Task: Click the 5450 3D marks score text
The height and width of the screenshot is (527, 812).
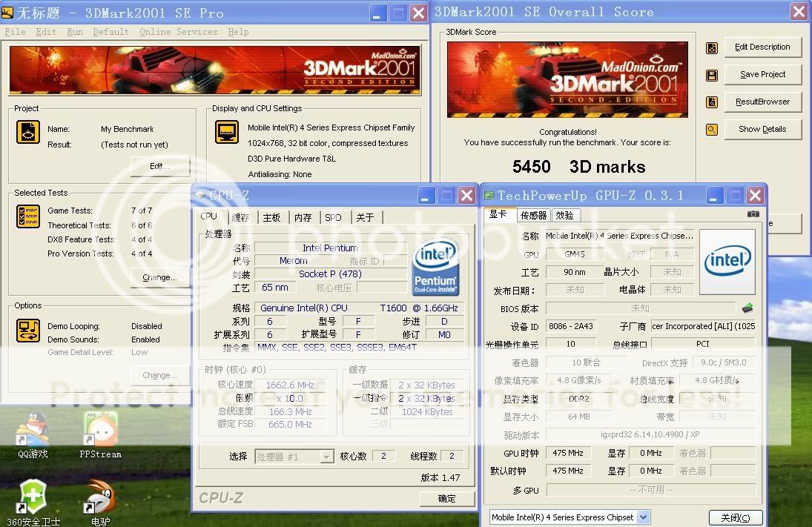Action: pos(578,167)
